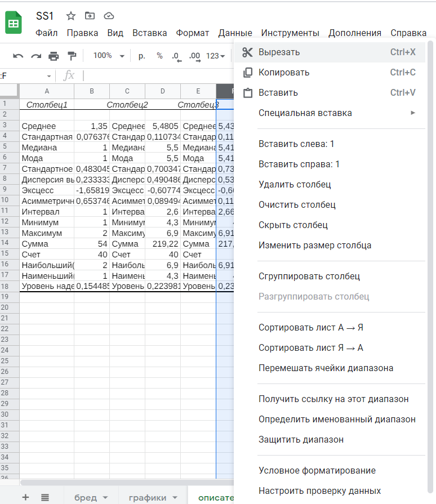436x504 pixels.
Task: Select Условное форматирование
Action: click(x=330, y=470)
